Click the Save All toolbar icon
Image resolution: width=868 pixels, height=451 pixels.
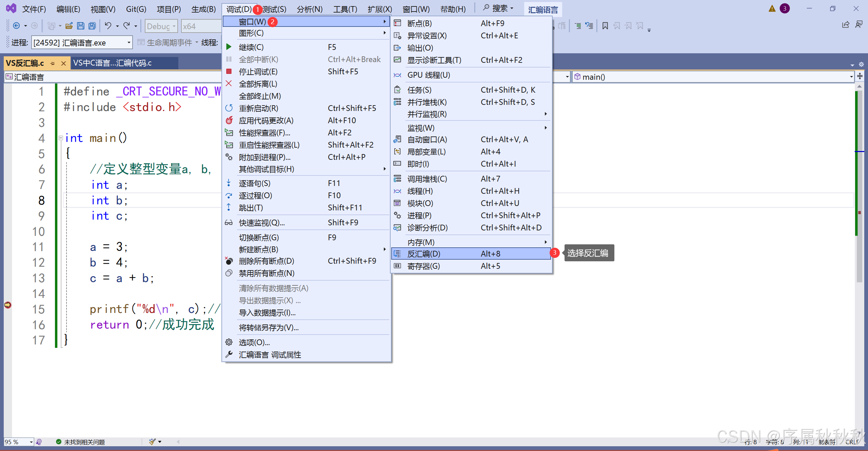92,26
